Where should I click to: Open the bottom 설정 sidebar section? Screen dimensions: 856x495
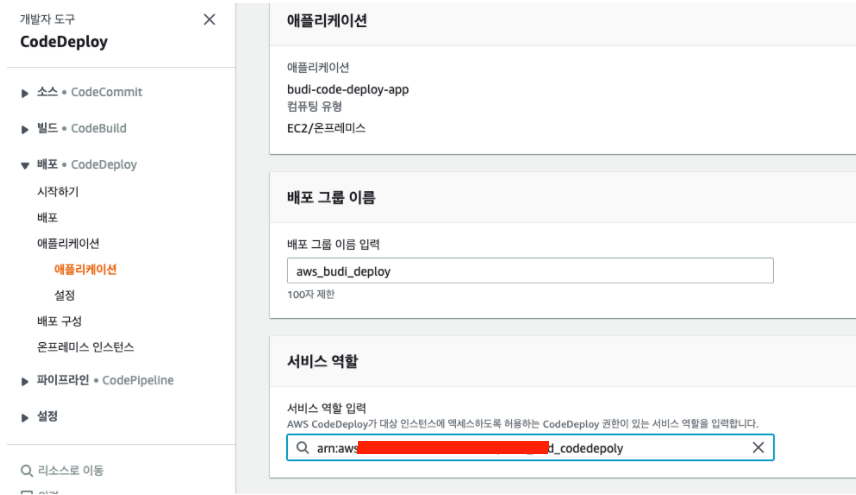coord(47,416)
